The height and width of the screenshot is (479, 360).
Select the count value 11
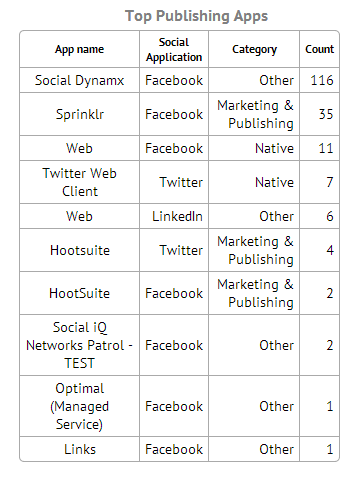[x=326, y=148]
